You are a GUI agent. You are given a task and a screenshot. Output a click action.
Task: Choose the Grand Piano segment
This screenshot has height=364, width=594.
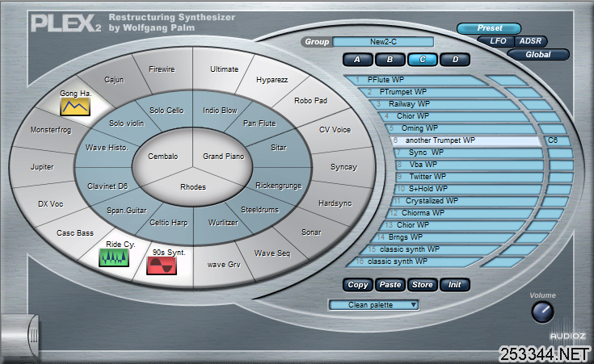223,157
